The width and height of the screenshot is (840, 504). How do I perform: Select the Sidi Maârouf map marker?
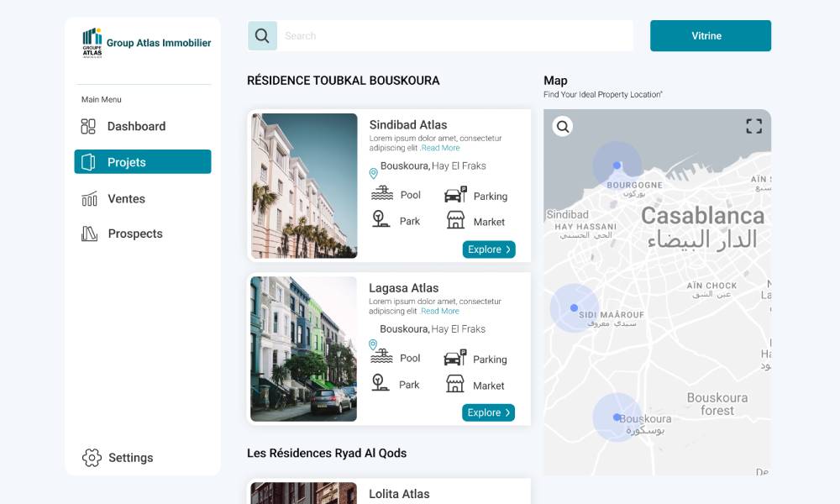tap(574, 308)
